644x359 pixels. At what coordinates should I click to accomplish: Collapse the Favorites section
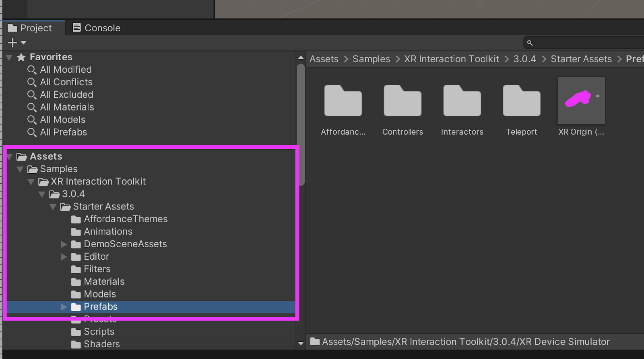point(9,57)
